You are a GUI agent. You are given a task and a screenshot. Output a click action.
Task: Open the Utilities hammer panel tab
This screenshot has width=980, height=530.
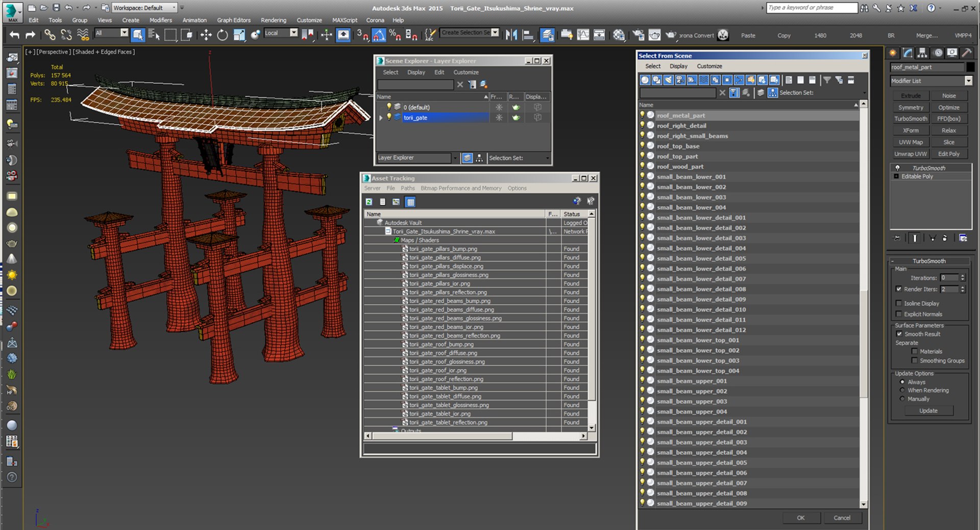(x=967, y=53)
